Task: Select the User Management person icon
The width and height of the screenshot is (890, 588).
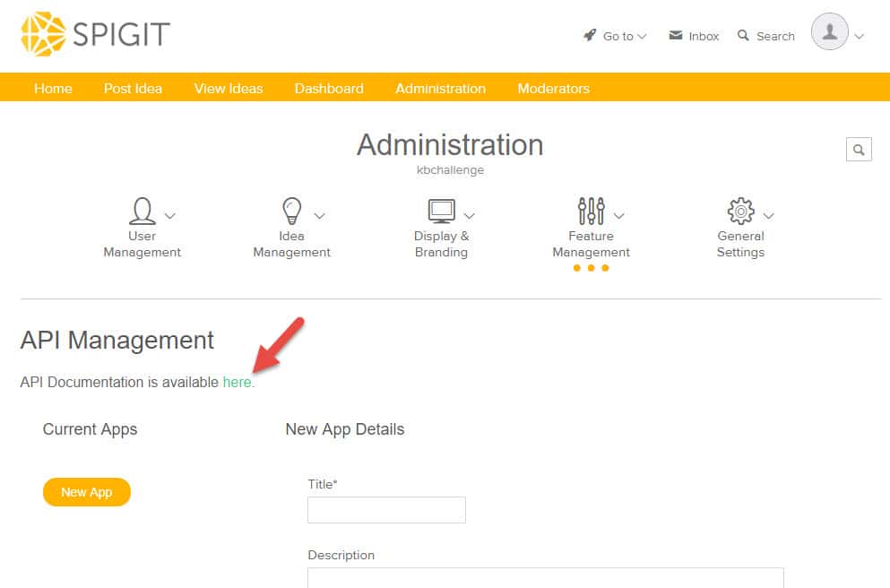Action: (x=142, y=211)
